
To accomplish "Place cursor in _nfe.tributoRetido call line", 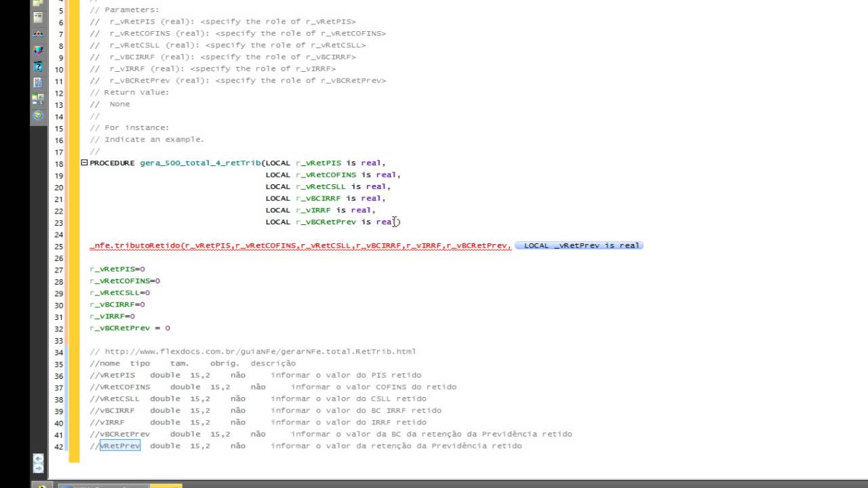I will pos(300,245).
